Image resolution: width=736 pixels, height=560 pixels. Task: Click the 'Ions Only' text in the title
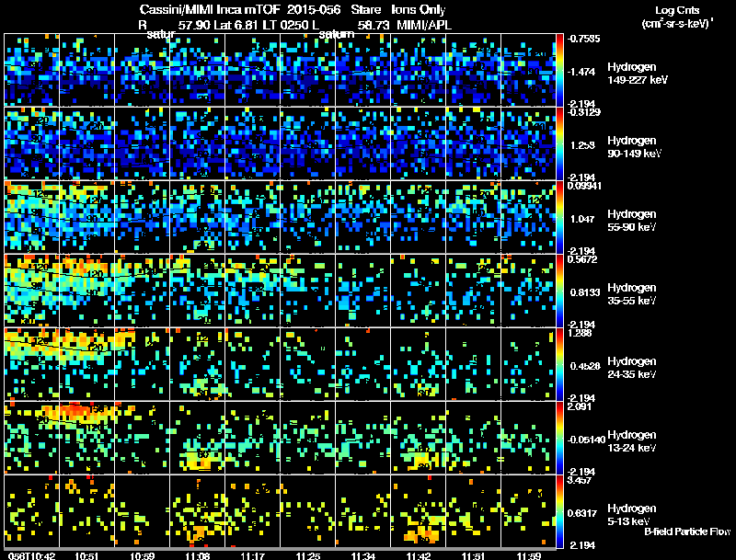pyautogui.click(x=419, y=10)
